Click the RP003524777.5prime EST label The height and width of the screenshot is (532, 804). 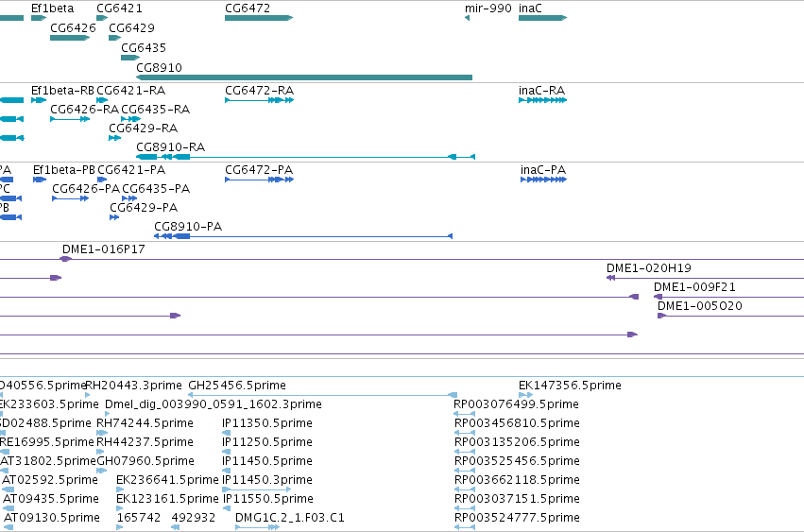click(518, 518)
